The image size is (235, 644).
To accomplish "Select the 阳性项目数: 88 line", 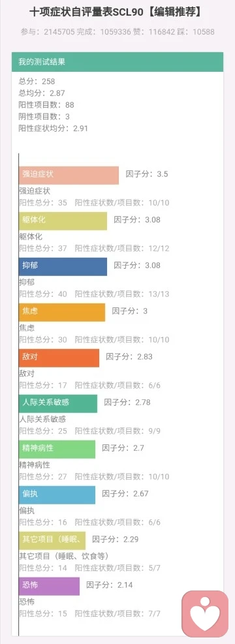I will (x=46, y=105).
